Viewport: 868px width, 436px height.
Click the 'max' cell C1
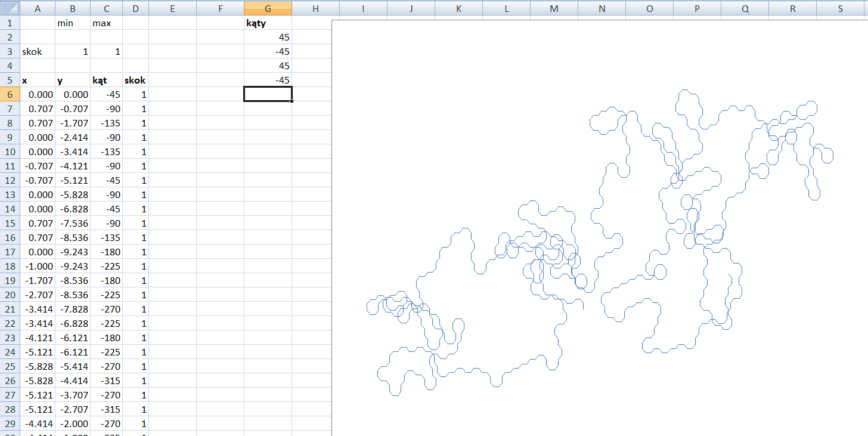pyautogui.click(x=106, y=23)
